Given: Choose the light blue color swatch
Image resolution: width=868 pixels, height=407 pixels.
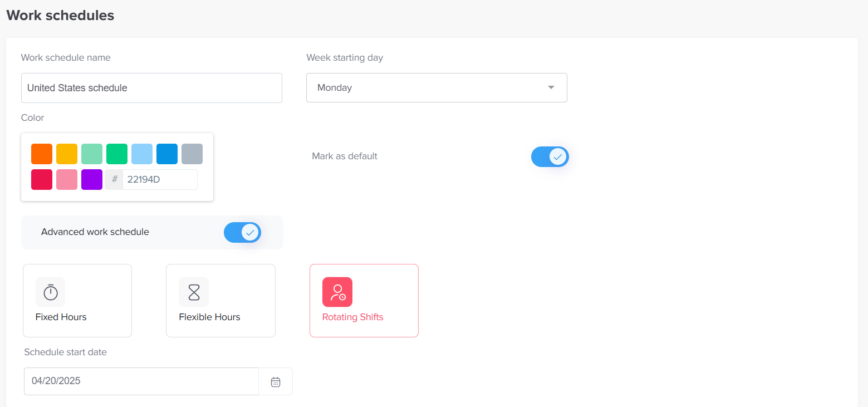Looking at the screenshot, I should coord(142,154).
